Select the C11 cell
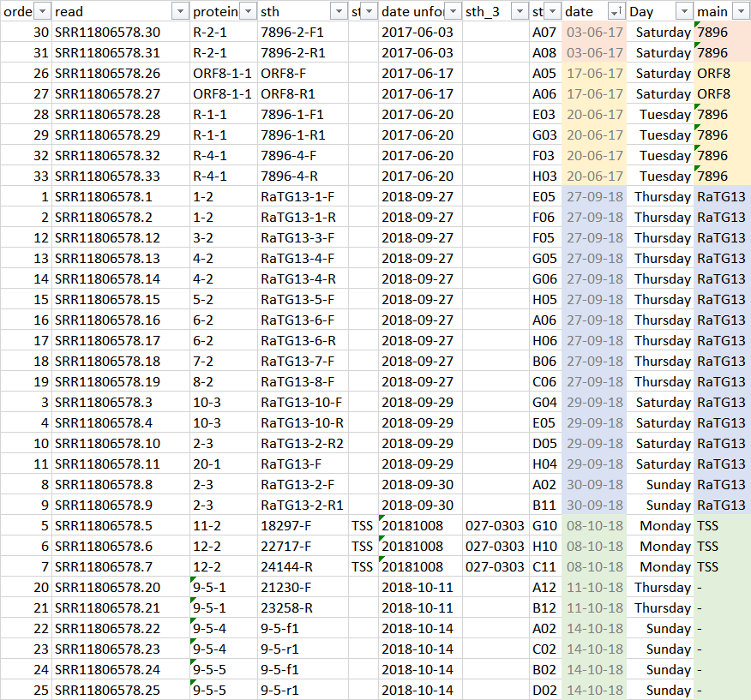Image resolution: width=751 pixels, height=700 pixels. click(545, 567)
